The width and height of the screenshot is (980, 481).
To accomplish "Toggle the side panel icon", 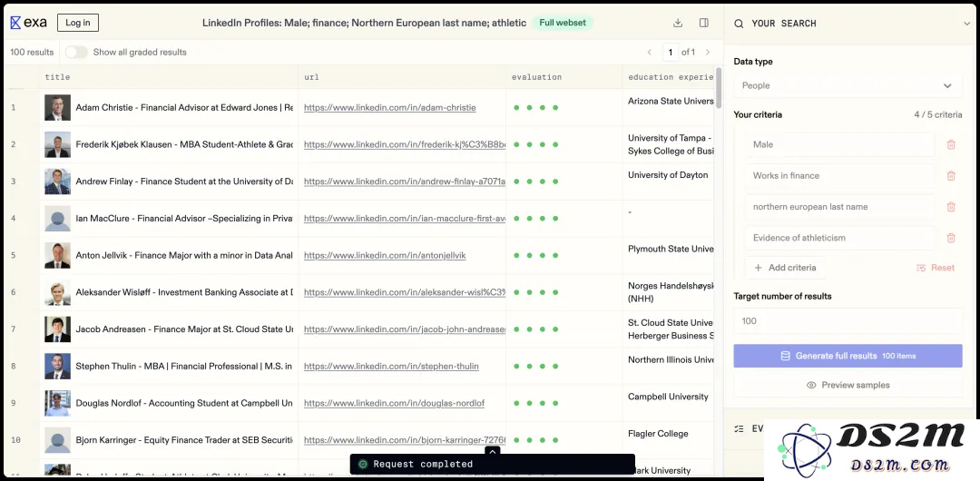I will point(704,23).
